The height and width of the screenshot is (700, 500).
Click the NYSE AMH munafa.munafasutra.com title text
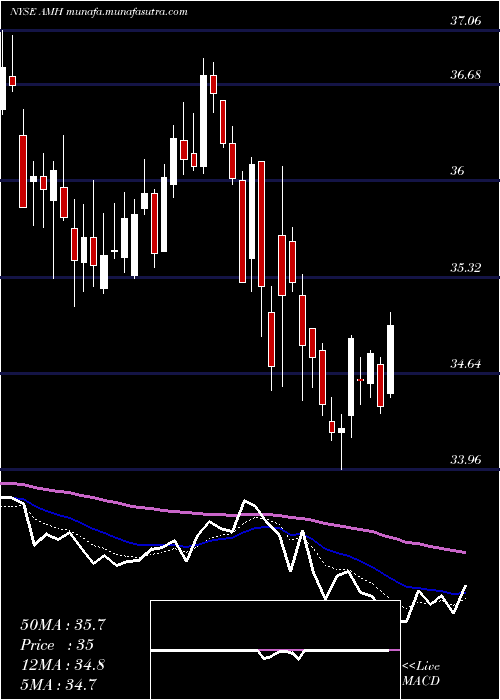click(98, 12)
